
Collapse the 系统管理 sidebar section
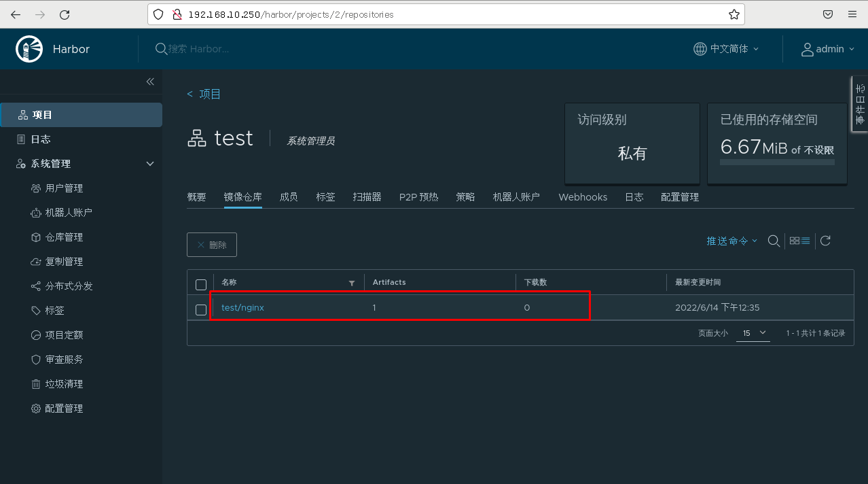[x=150, y=164]
